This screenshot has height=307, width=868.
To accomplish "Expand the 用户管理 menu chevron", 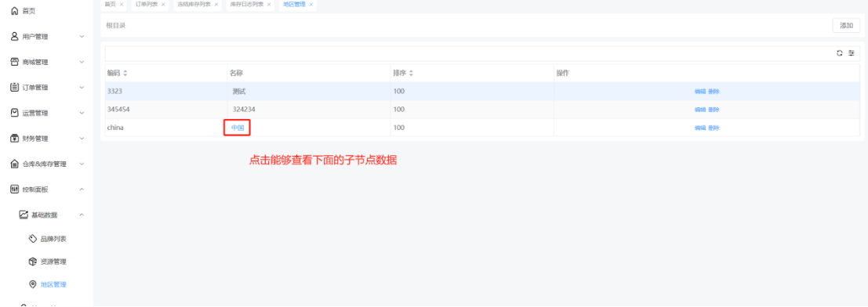I will pos(82,37).
